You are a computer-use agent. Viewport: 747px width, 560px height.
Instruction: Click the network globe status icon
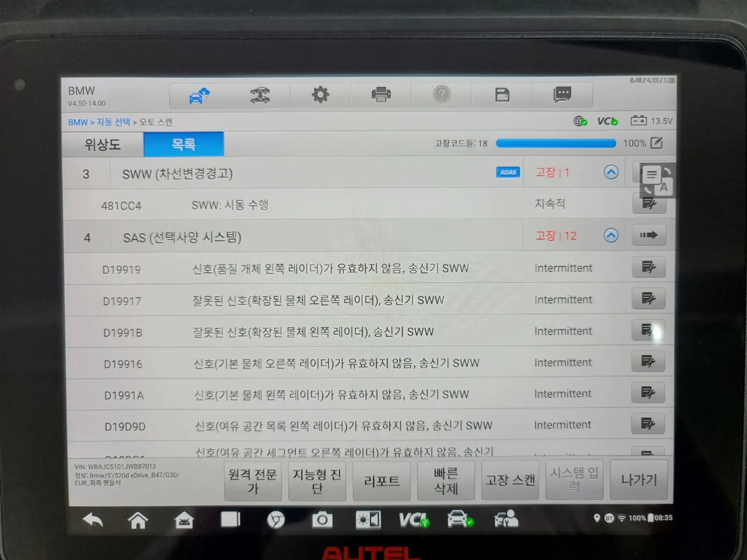(580, 121)
